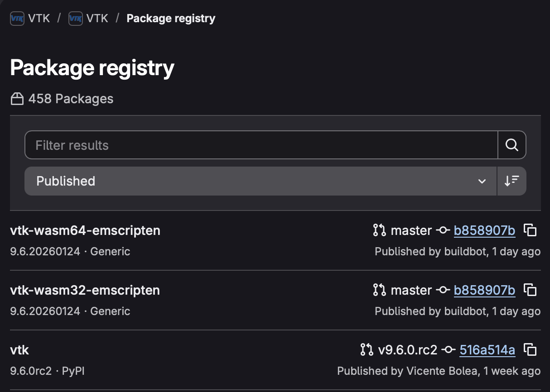550x392 pixels.
Task: Open commit 516a514a link
Action: point(487,350)
